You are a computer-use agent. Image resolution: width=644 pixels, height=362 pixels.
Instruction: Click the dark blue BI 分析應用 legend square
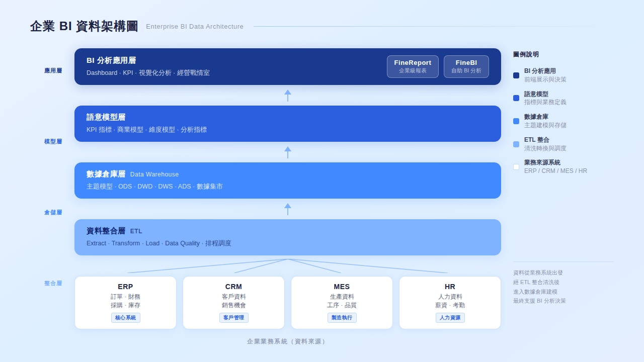(x=516, y=75)
